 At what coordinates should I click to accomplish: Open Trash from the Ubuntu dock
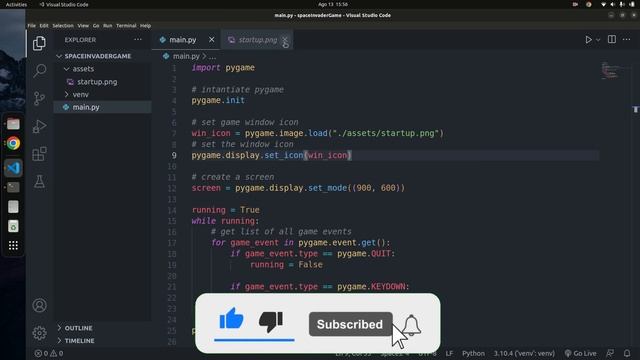point(13,226)
